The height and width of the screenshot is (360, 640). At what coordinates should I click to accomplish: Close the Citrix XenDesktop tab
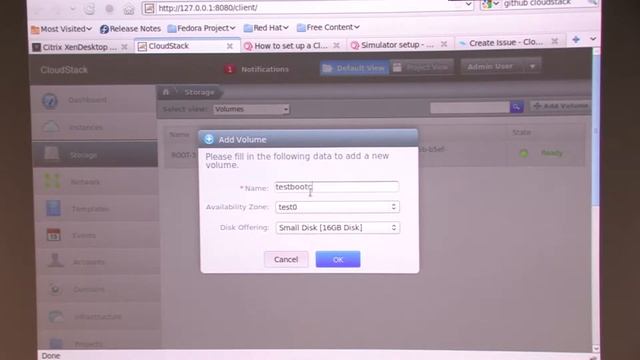click(124, 47)
